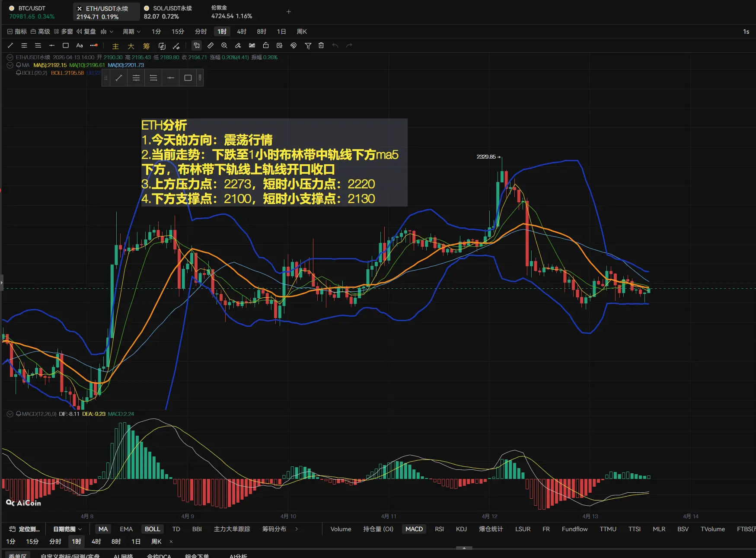Click the 1s refresh interval button
Screen dimensions: 756x558
[x=746, y=32]
